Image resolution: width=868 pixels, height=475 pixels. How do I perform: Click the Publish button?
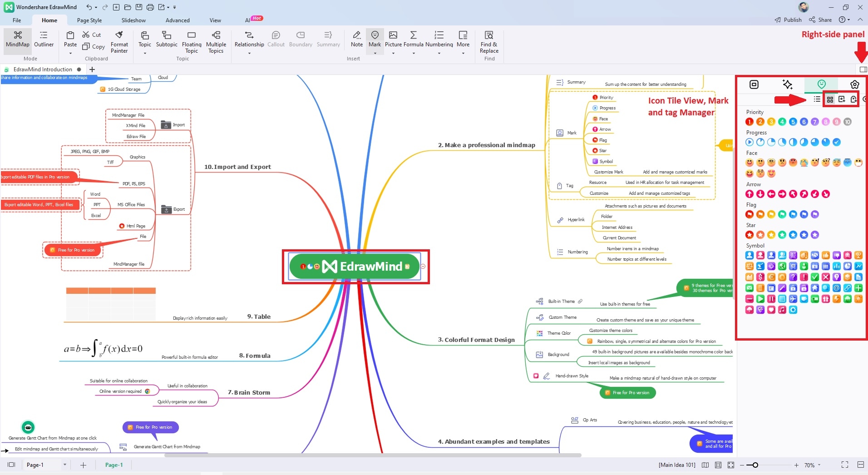point(788,20)
